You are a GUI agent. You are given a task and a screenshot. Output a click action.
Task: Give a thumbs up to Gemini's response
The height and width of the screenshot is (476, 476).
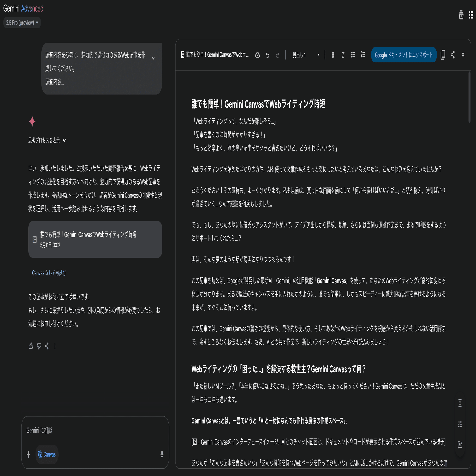point(31,346)
